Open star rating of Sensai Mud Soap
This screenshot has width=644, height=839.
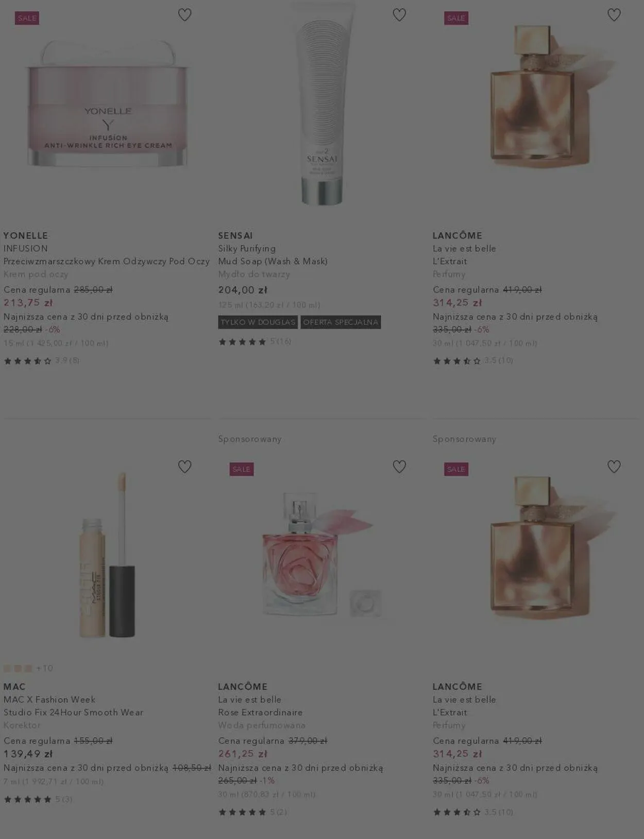[x=255, y=341]
